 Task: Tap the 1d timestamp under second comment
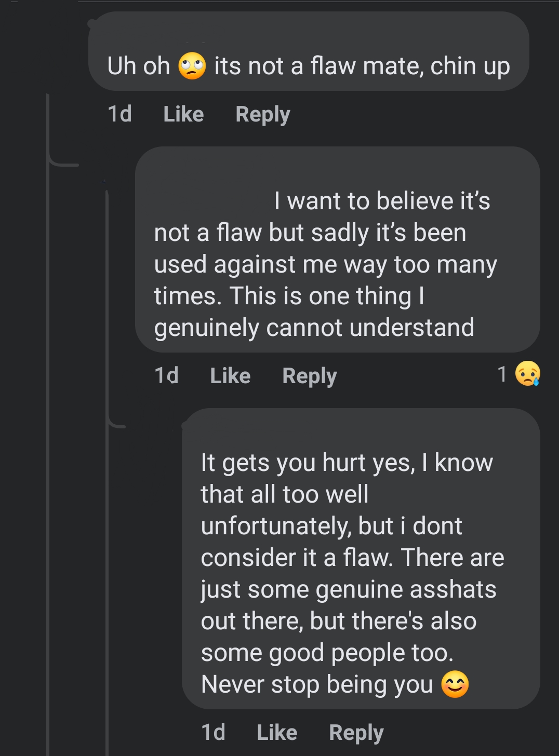click(x=166, y=375)
